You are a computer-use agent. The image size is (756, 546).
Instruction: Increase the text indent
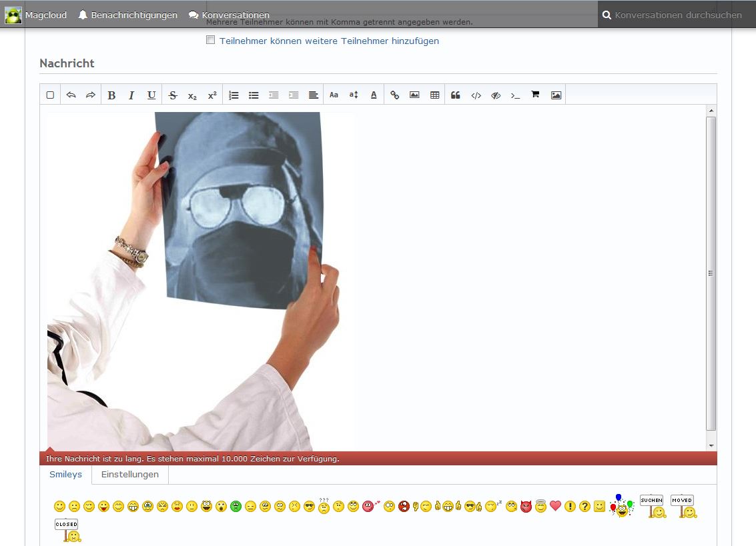294,95
